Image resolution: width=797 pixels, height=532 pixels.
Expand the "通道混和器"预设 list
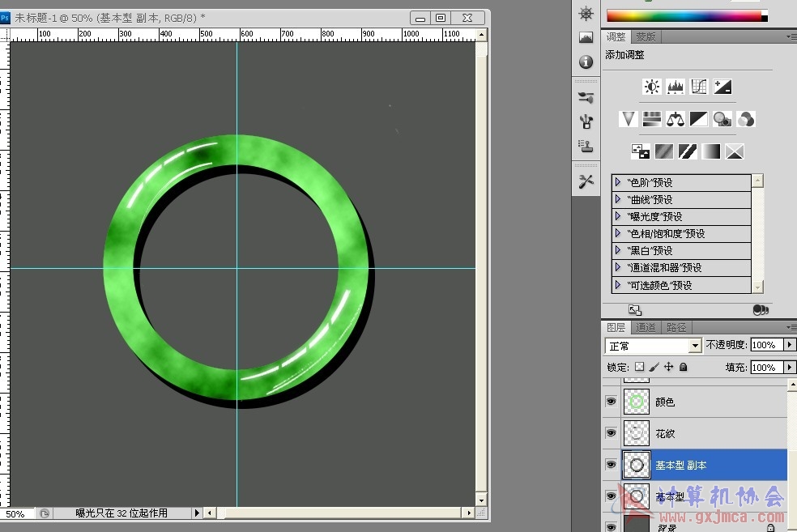617,267
